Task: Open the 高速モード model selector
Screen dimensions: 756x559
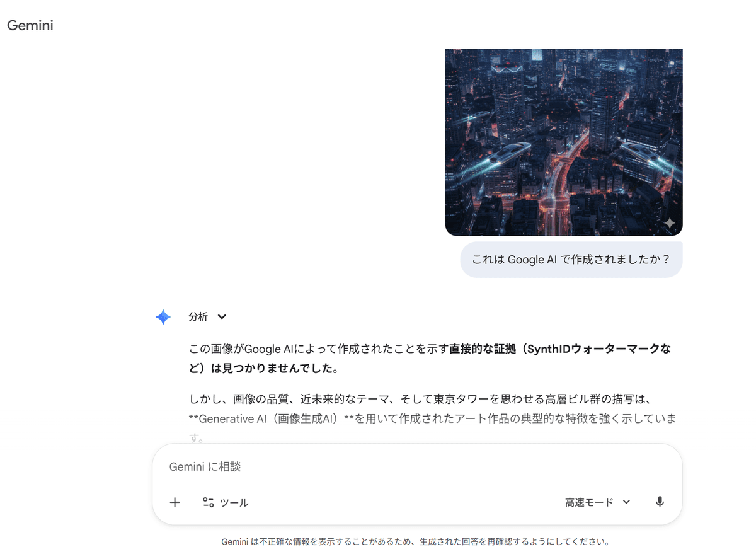Action: (x=598, y=502)
